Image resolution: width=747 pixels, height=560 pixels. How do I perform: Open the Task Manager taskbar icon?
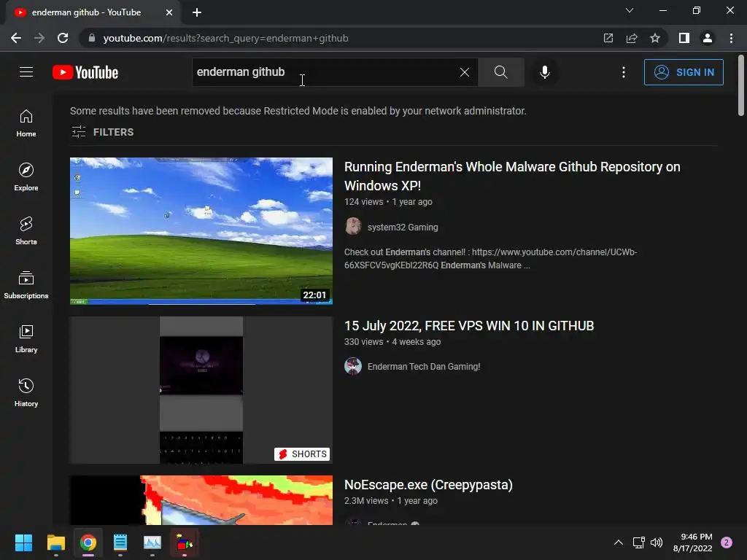pyautogui.click(x=152, y=542)
